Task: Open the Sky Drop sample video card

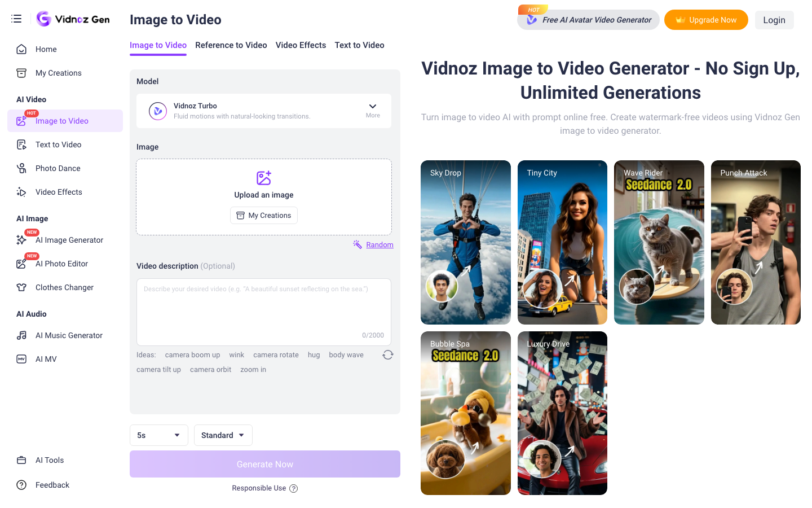Action: [x=466, y=242]
